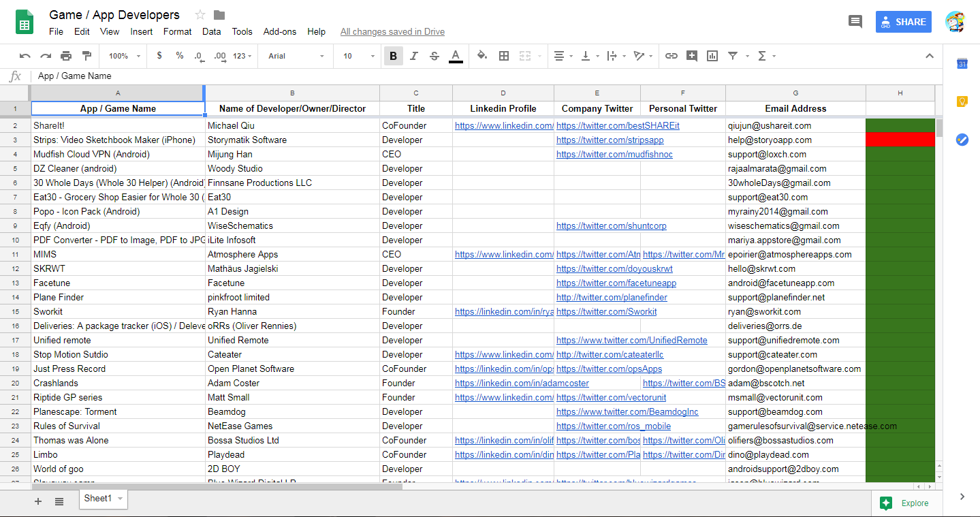Open the 100% zoom dropdown
The width and height of the screenshot is (980, 517).
pos(125,56)
